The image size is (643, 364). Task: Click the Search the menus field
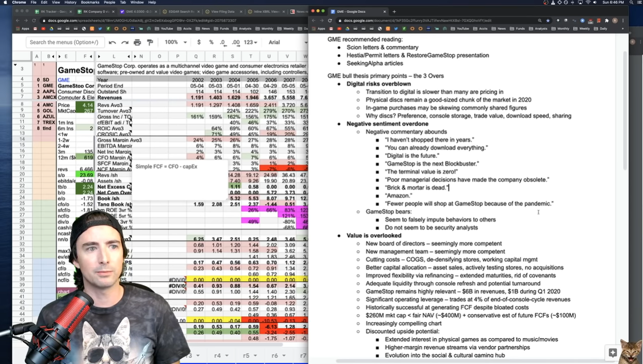point(64,42)
